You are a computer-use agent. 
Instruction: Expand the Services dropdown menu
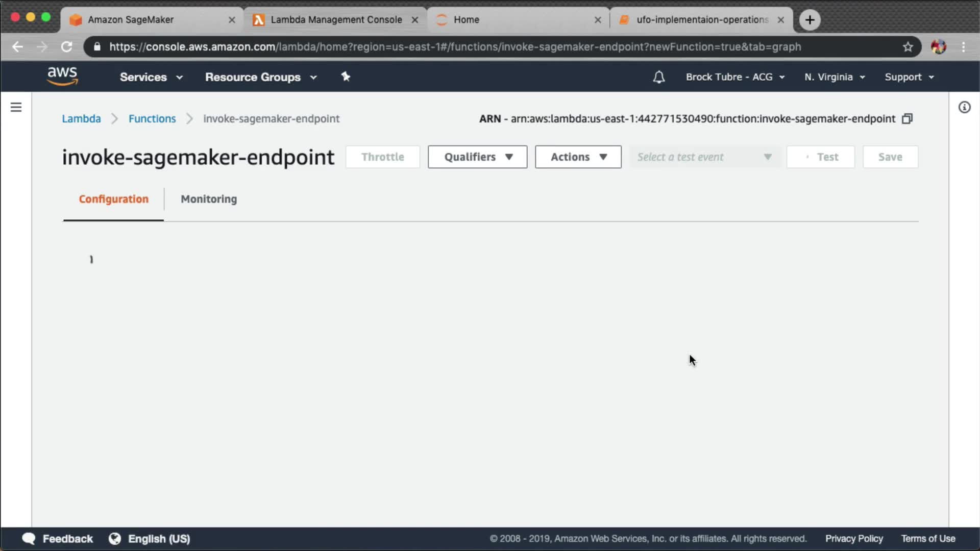(x=151, y=77)
